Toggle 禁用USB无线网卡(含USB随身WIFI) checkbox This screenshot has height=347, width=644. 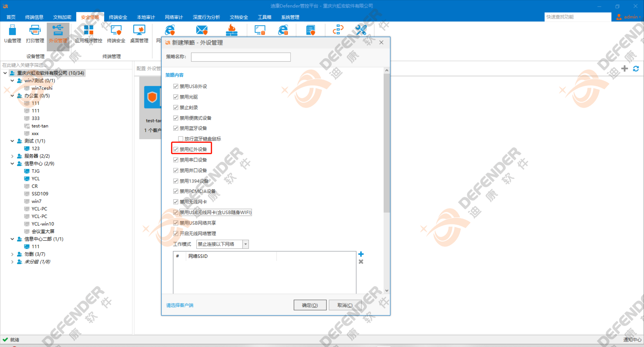[176, 212]
